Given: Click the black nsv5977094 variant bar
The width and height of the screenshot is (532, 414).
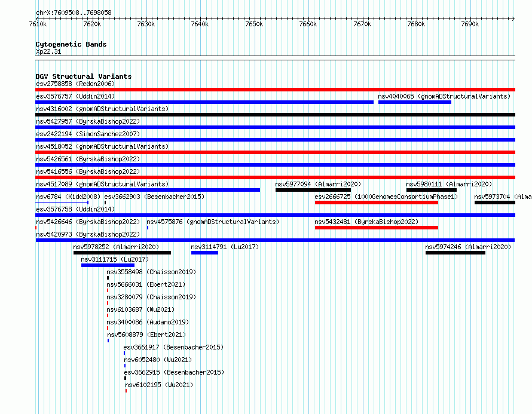Looking at the screenshot, I should coord(313,190).
